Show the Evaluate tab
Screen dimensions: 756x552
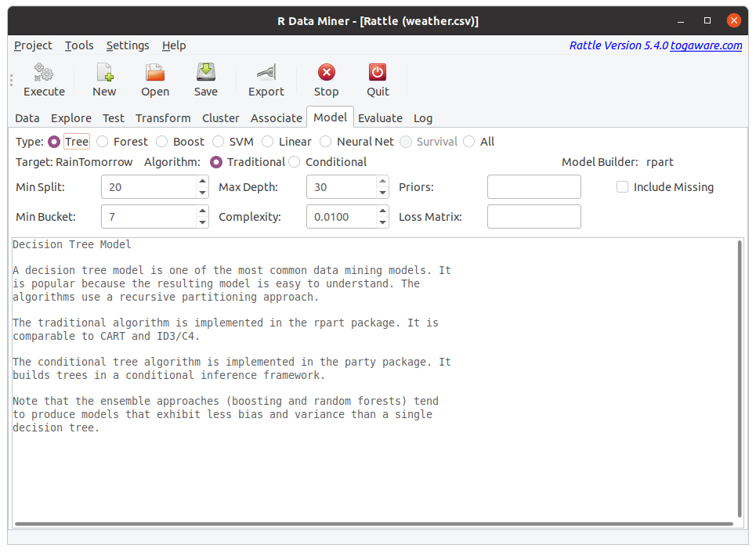coord(381,118)
